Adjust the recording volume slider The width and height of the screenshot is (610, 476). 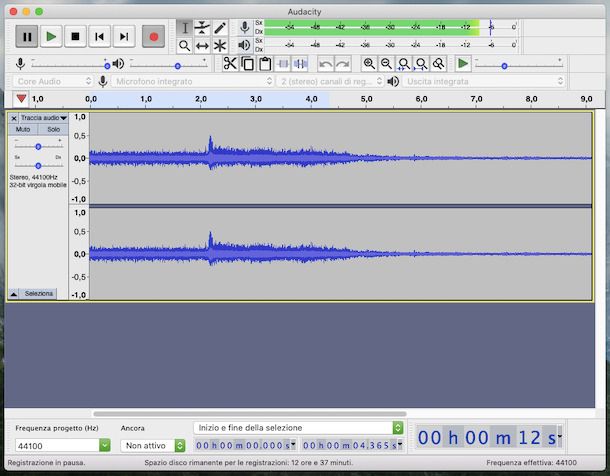[x=70, y=66]
